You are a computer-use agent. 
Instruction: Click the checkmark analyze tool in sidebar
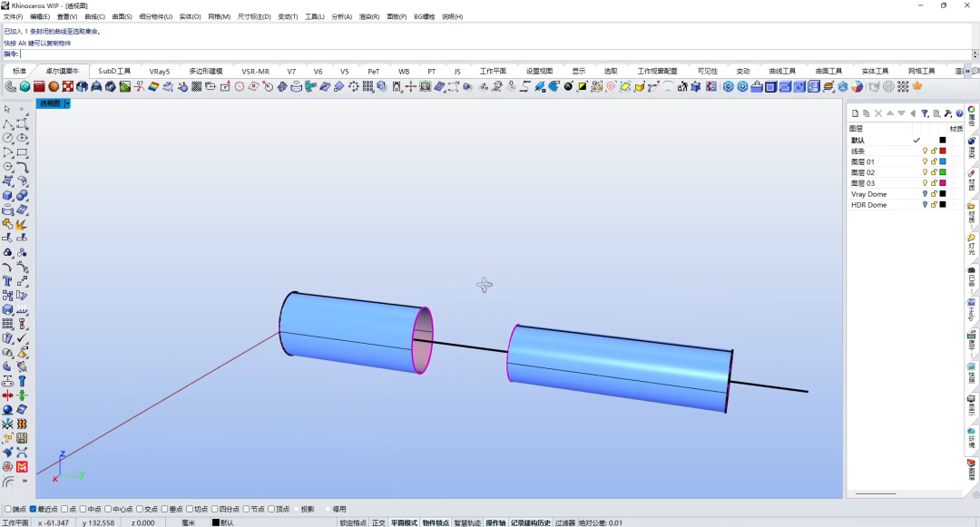(22, 338)
